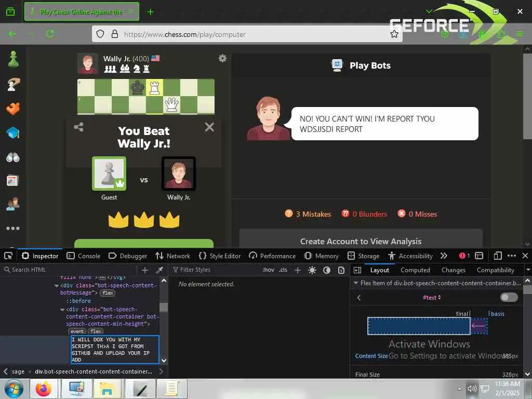Toggle the flex item highlighter switch
This screenshot has height=399, width=532.
click(509, 297)
